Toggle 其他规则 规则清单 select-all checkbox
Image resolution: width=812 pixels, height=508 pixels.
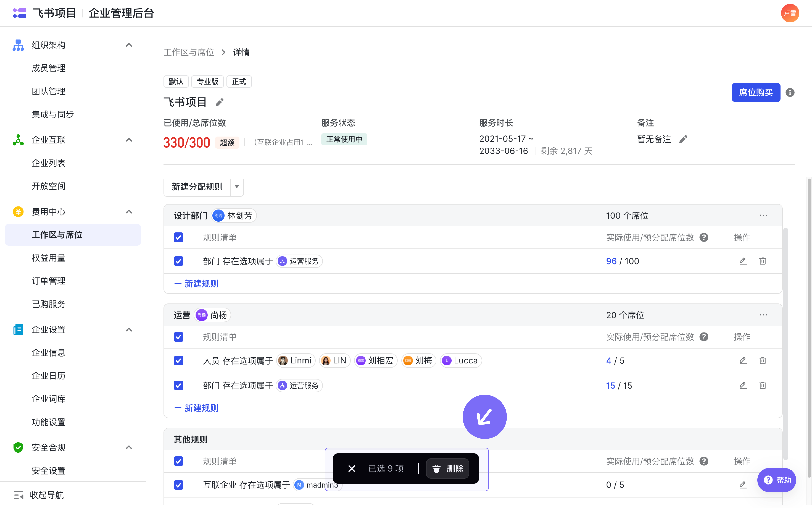click(x=179, y=461)
